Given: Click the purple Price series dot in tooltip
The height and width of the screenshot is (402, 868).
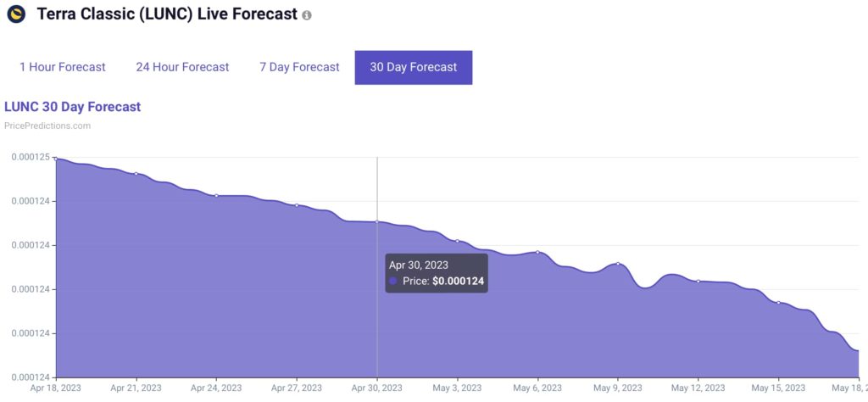Looking at the screenshot, I should 392,281.
